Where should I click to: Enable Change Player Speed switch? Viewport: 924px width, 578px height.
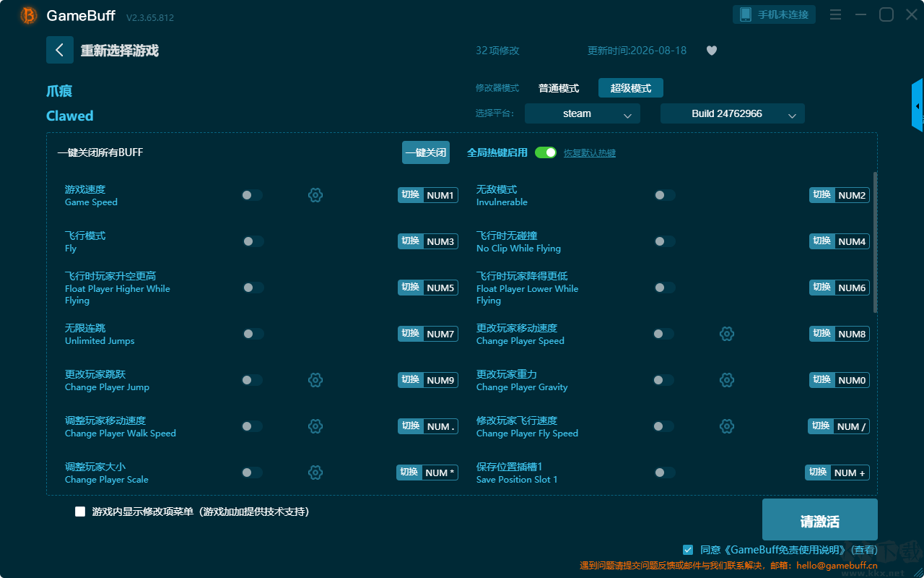tap(663, 334)
